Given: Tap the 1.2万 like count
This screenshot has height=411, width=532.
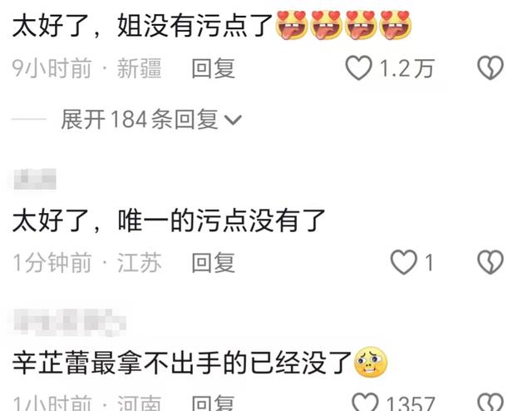Looking at the screenshot, I should tap(406, 68).
